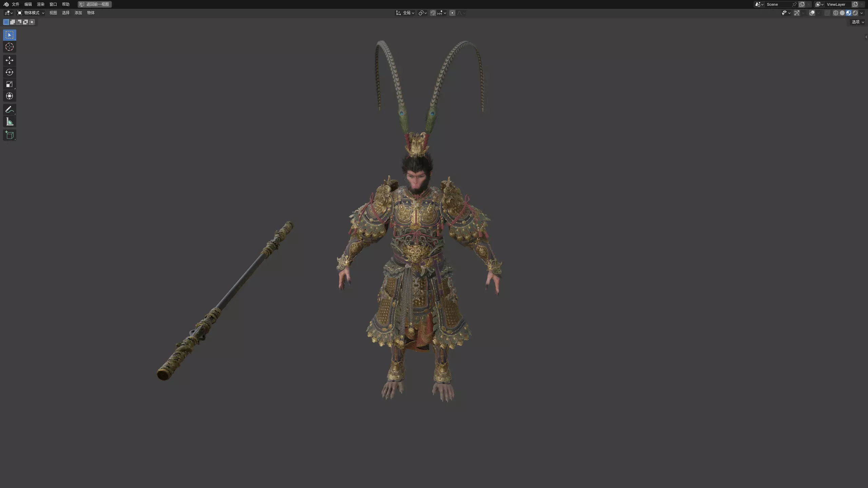Open the 窗口 (Window) menu
This screenshot has height=488, width=868.
(53, 4)
